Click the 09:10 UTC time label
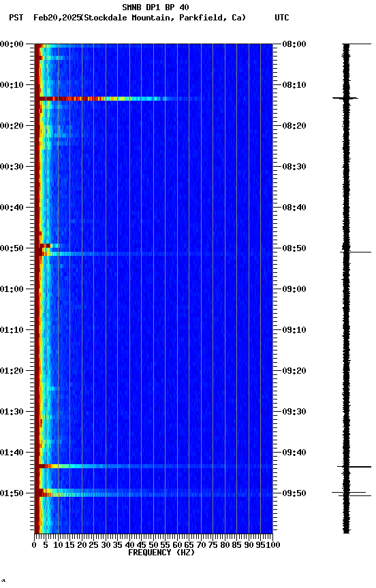 tap(294, 330)
